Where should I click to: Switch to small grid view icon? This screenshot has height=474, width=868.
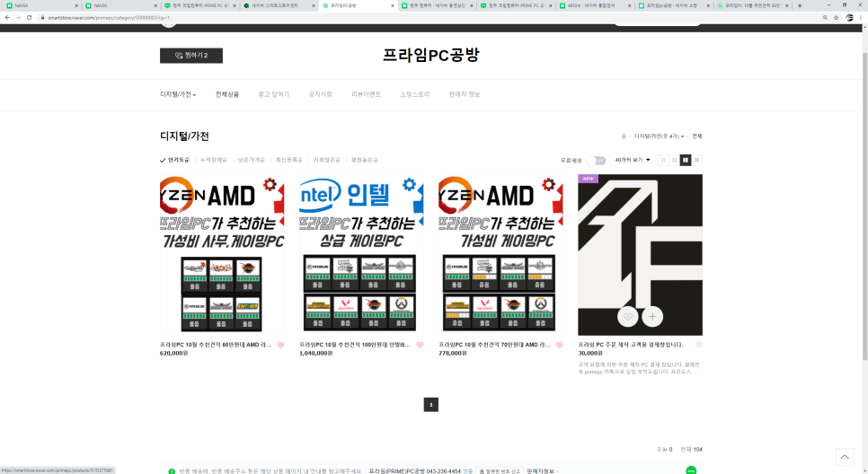[x=674, y=161]
